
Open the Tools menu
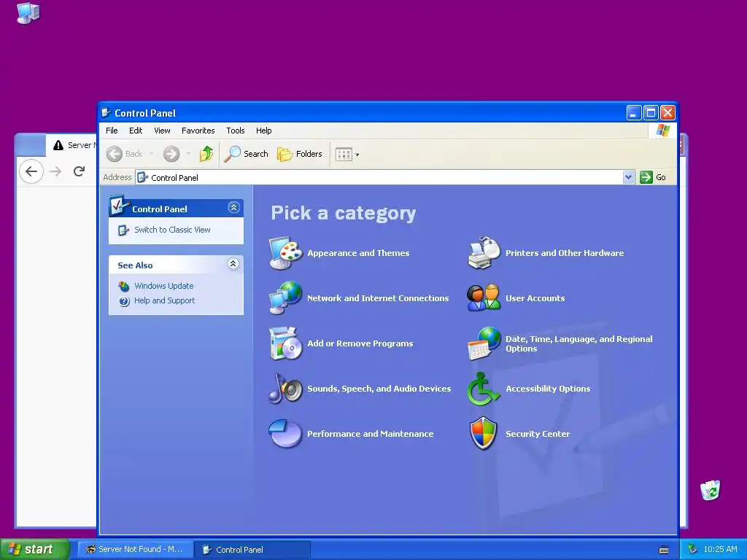[x=236, y=131]
